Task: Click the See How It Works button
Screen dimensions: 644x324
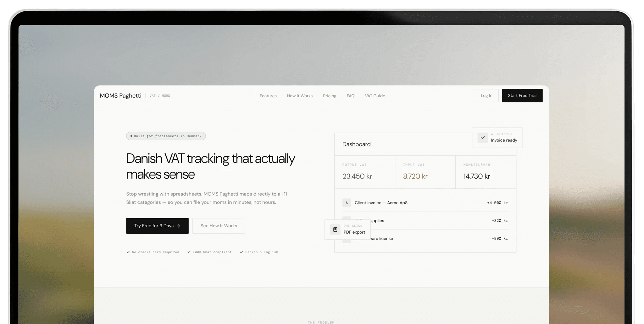Action: coord(219,226)
